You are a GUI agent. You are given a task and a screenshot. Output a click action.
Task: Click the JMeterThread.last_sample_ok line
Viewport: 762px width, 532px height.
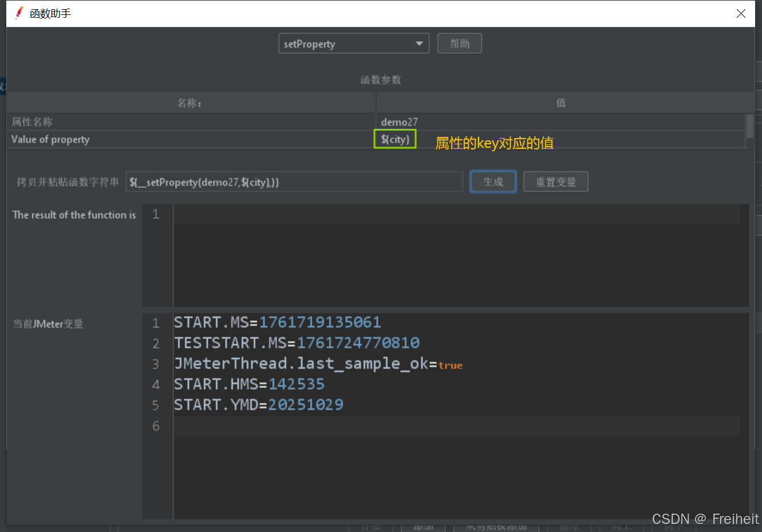pos(318,364)
